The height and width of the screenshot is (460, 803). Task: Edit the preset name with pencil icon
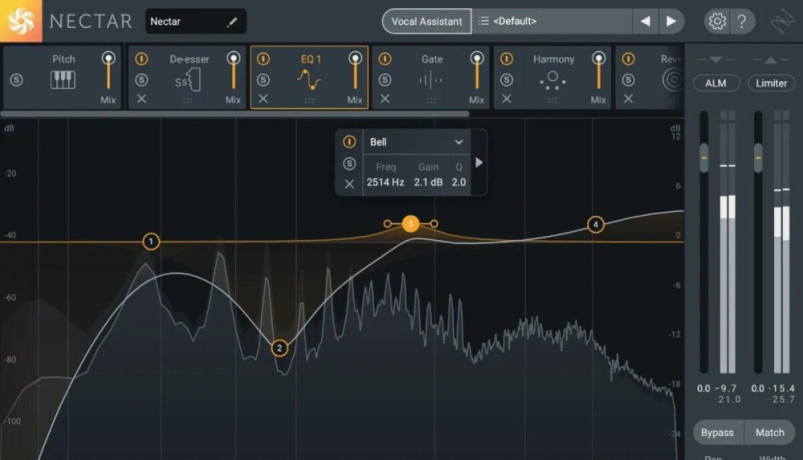(x=232, y=22)
